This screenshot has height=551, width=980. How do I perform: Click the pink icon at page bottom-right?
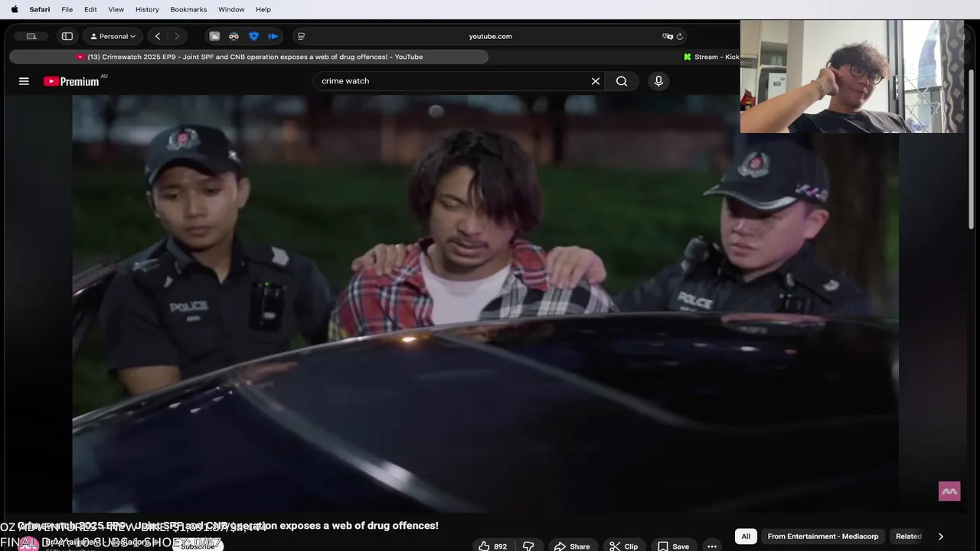[949, 491]
